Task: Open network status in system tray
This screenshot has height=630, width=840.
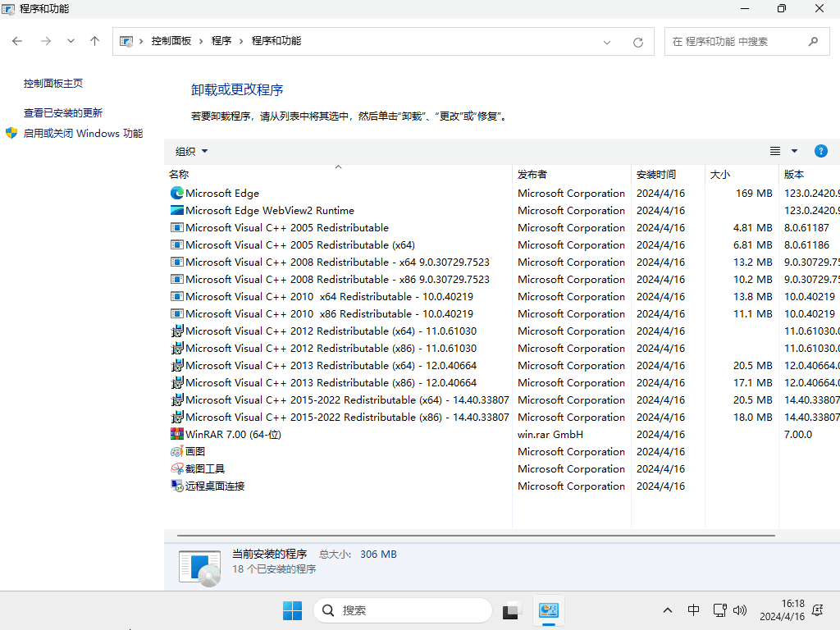Action: (x=719, y=610)
